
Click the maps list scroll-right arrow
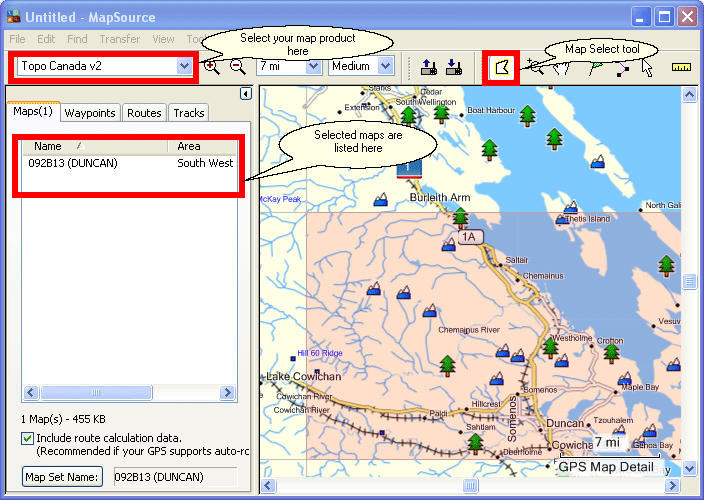pos(227,393)
